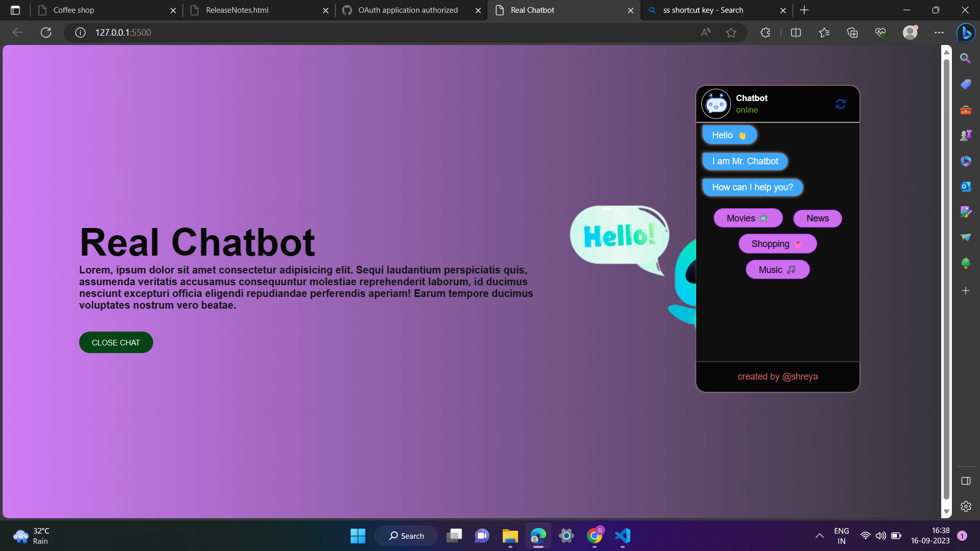Enter split screen view
The width and height of the screenshot is (980, 551).
click(796, 32)
